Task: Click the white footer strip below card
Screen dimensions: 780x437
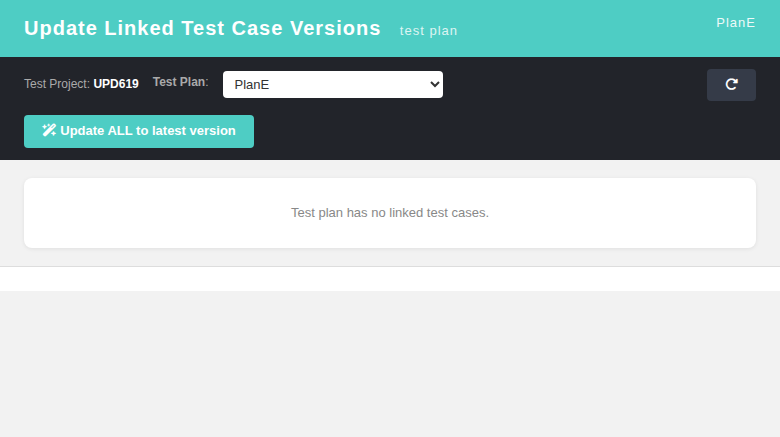Action: [x=390, y=279]
